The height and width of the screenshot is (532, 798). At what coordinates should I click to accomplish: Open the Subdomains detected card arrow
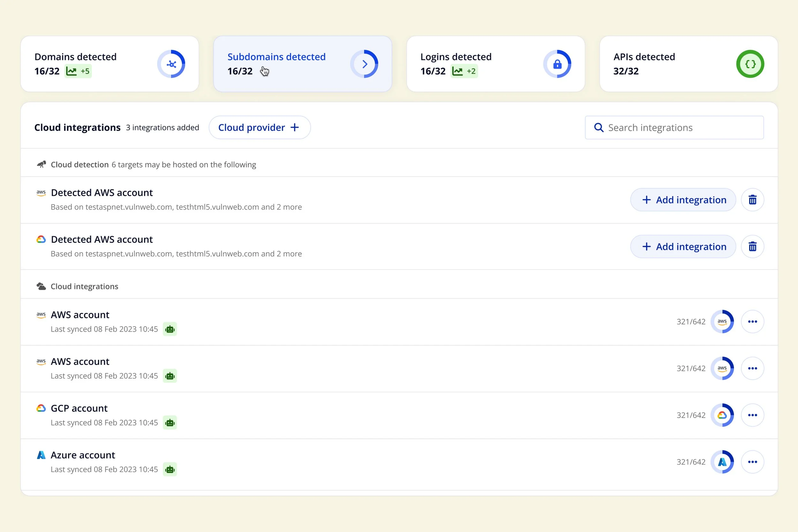point(364,64)
